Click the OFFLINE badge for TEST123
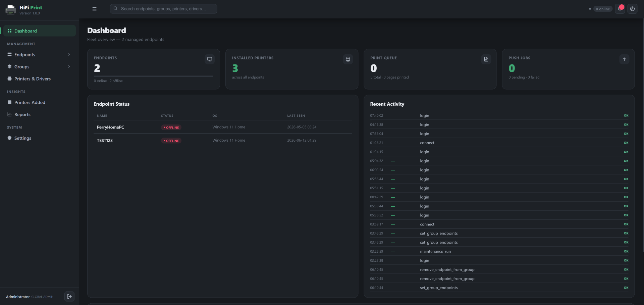 (x=171, y=141)
